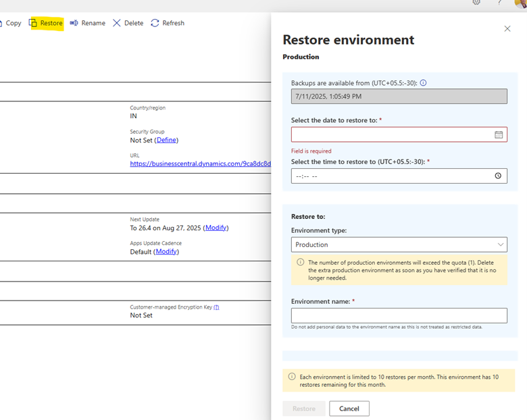Click the Rename toolbar icon

coord(74,23)
